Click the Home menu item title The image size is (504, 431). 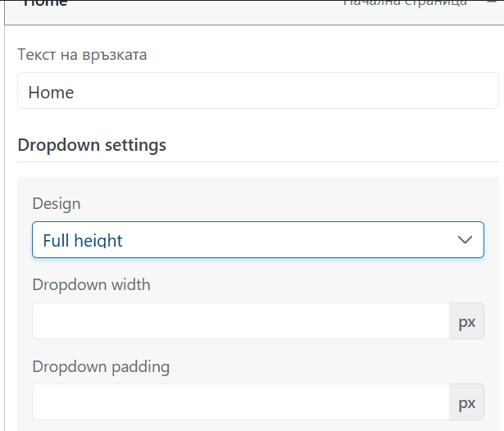tap(46, 4)
